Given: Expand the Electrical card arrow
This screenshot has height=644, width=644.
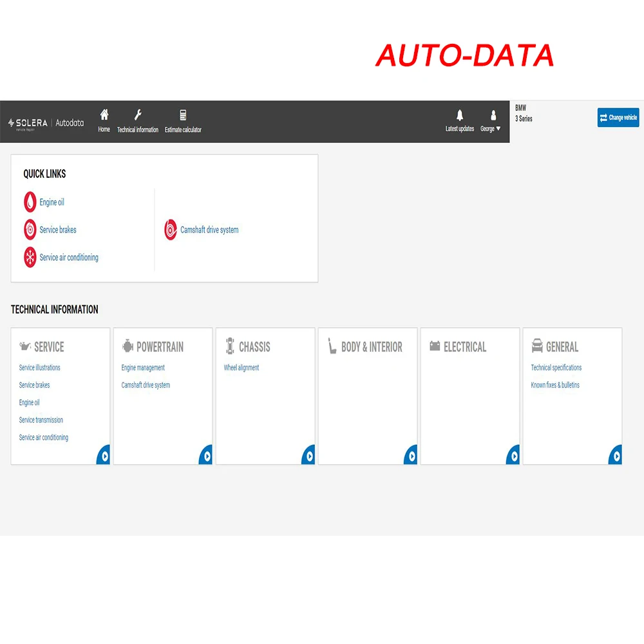Looking at the screenshot, I should [513, 455].
